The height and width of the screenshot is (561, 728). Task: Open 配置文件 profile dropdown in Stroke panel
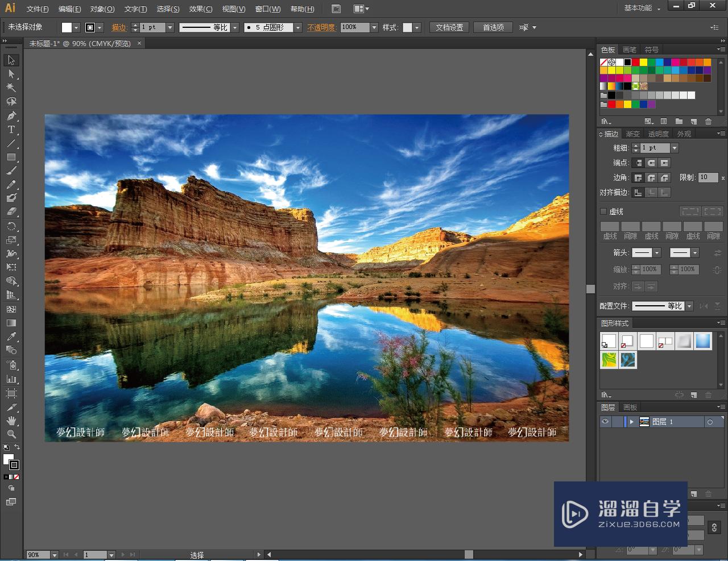(689, 306)
